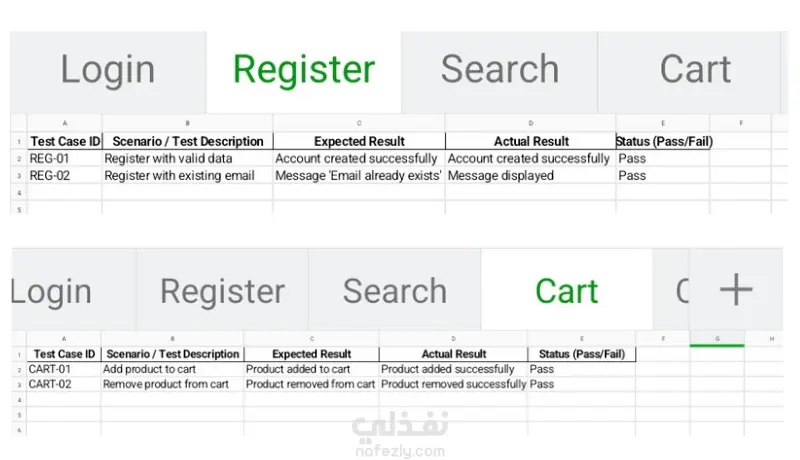Screen dimensions: 800x460
Task: Click the Pass status cell for REG-02
Action: (662, 176)
